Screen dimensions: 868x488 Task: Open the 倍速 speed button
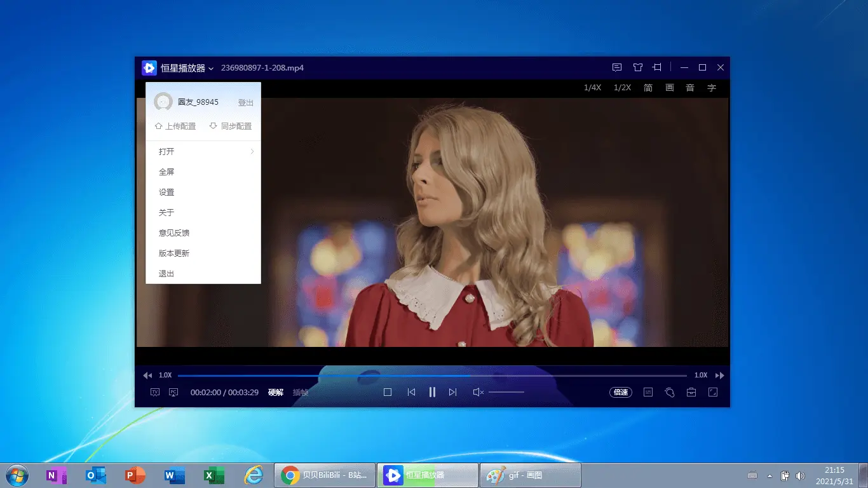click(621, 393)
